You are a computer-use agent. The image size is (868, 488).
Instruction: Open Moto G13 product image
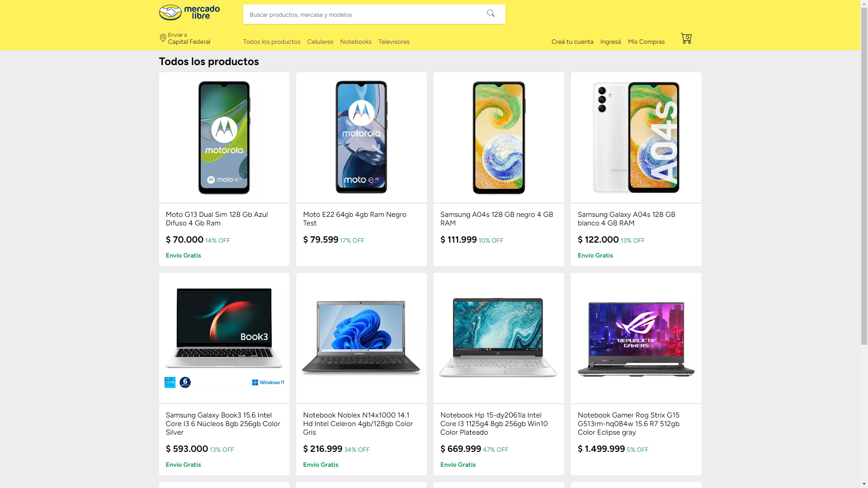pyautogui.click(x=224, y=138)
